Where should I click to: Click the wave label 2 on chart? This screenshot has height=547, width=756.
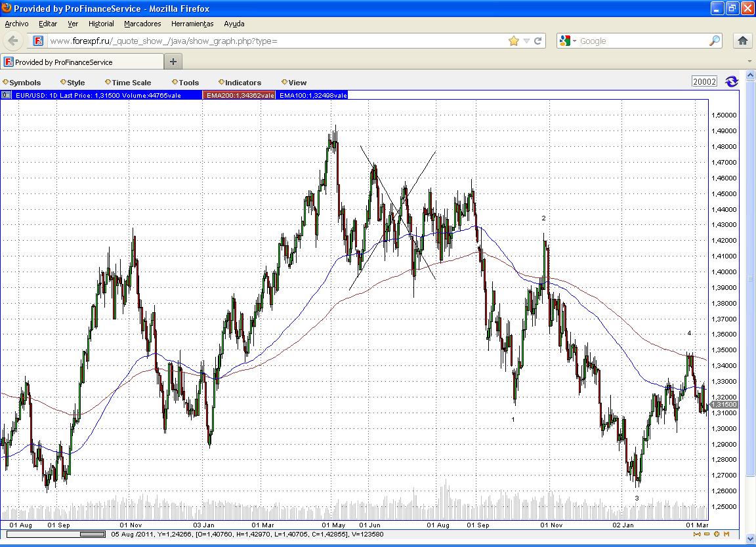[x=543, y=218]
